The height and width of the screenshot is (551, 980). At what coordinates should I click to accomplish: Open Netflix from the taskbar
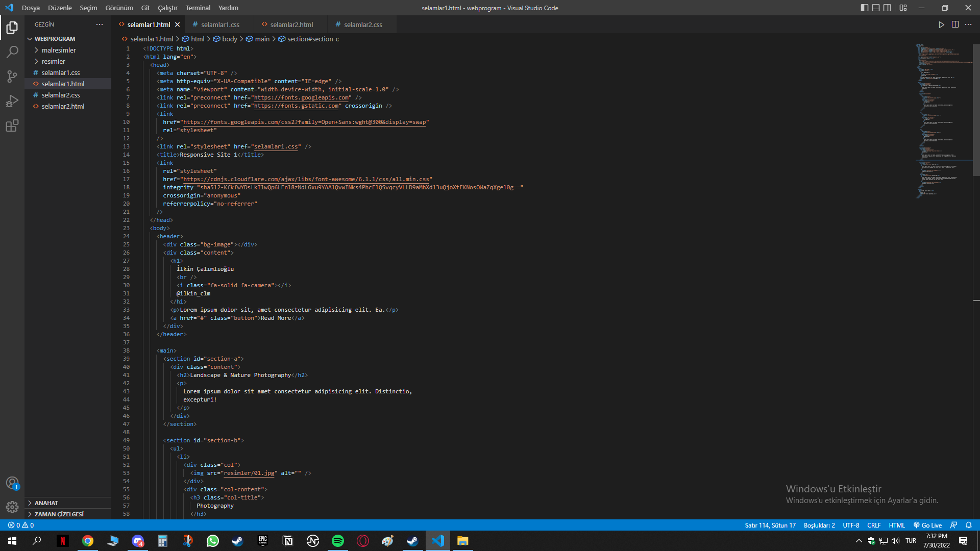click(63, 541)
